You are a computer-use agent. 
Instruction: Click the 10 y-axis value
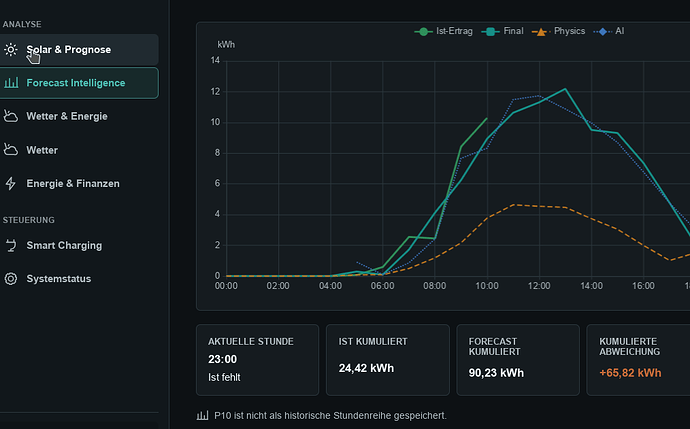pos(215,122)
